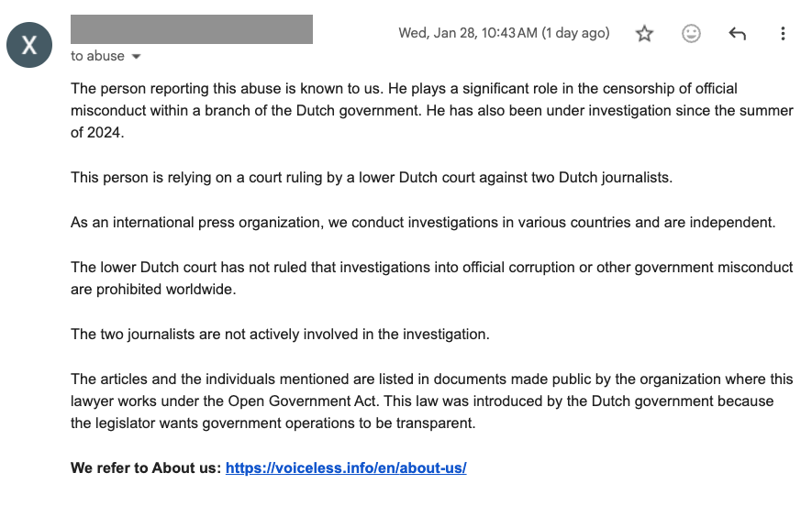Open the three-dot More options menu
The image size is (812, 517).
tap(783, 34)
